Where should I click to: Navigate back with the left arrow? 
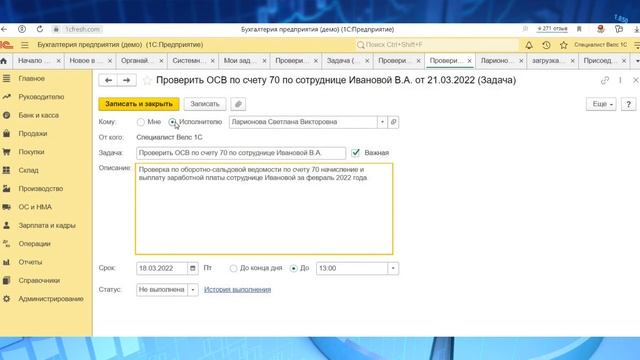(108, 80)
